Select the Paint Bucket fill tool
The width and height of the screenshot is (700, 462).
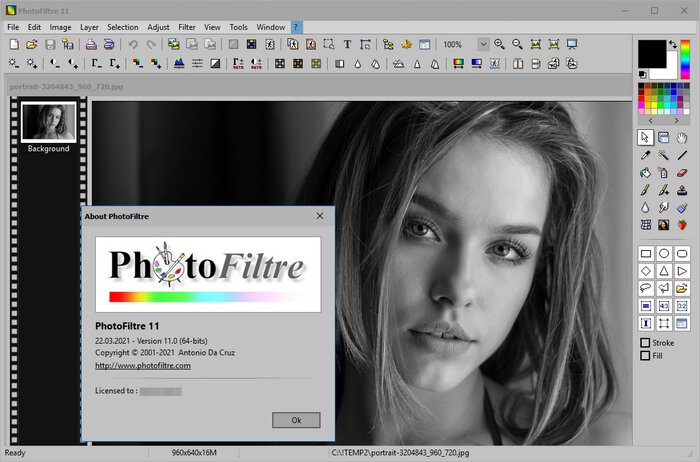point(645,173)
